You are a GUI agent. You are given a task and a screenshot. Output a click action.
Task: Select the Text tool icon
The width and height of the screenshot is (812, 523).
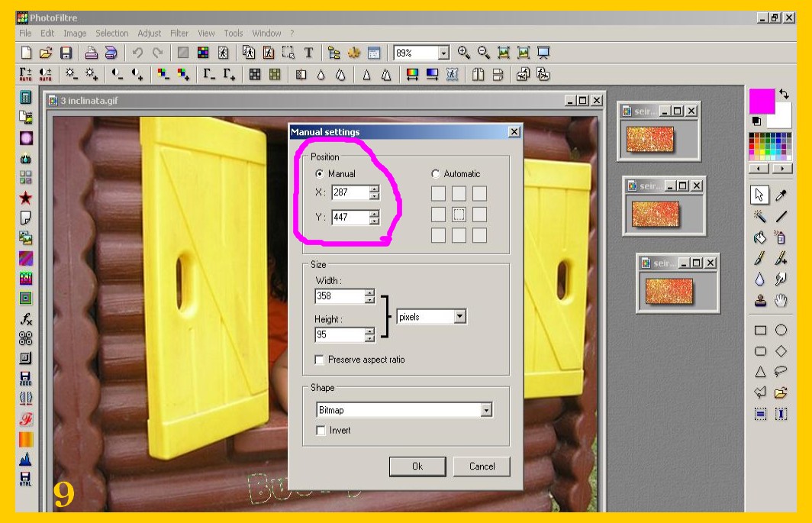click(308, 53)
